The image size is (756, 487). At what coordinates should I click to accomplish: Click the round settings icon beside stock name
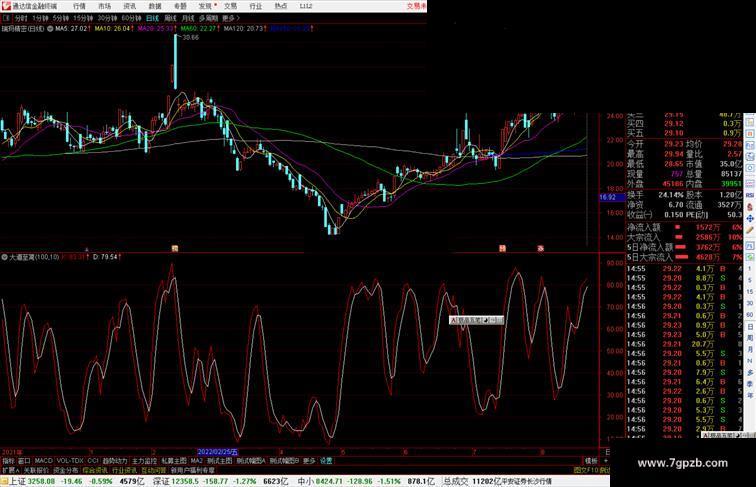point(50,29)
